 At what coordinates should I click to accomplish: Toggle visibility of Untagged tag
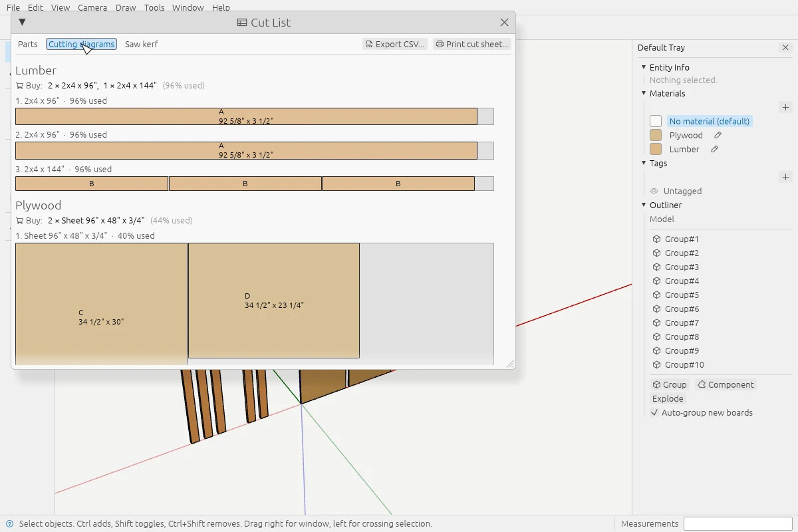point(654,192)
